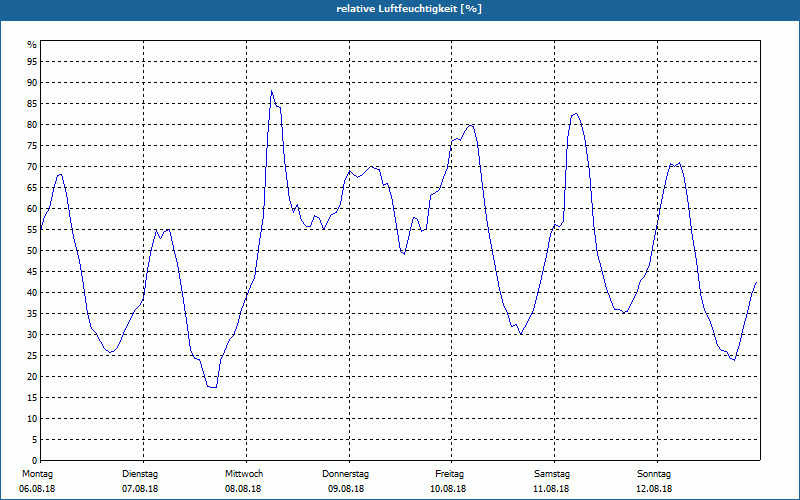Click the 5 y-axis value
Screen dimensions: 800x500
[x=34, y=440]
